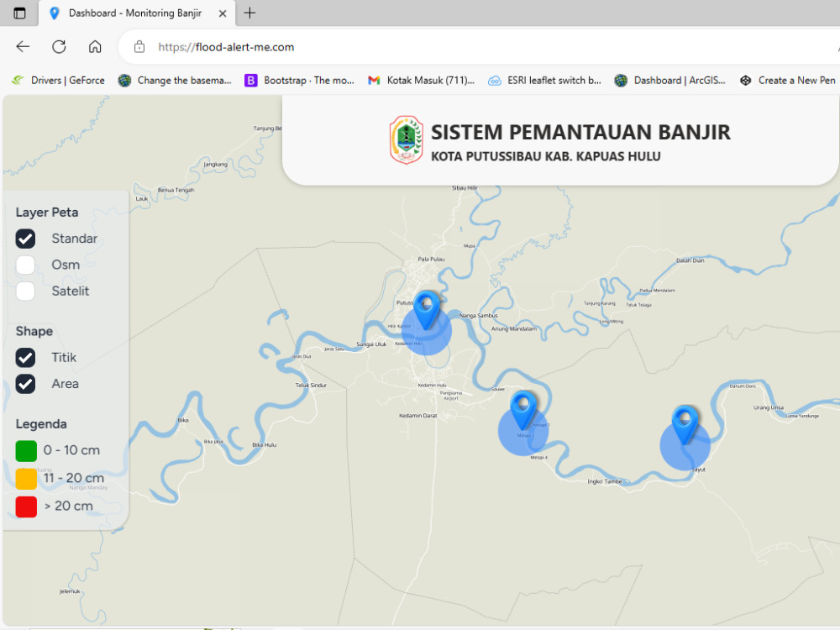Click the red > 20 cm swatch

tap(26, 507)
